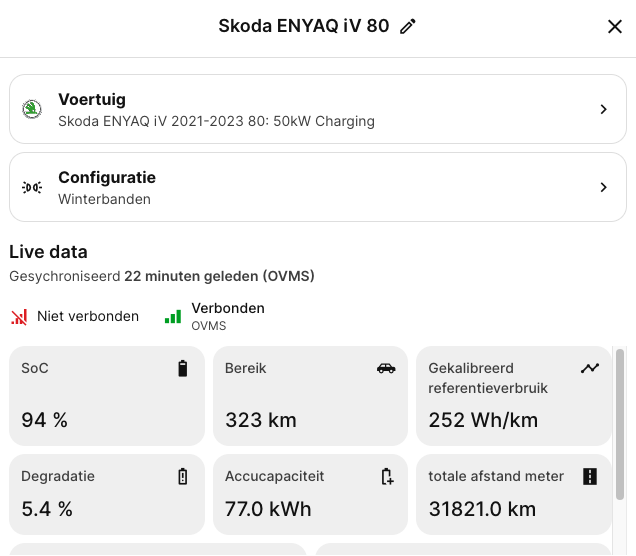This screenshot has height=556, width=636.
Task: Expand Voertuig with its chevron arrow
Action: point(603,109)
